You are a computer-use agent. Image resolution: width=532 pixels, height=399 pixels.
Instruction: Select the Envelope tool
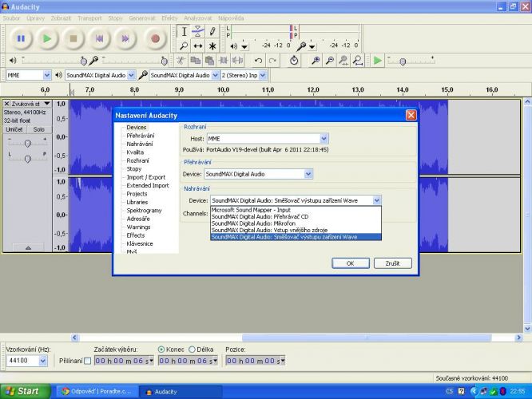(x=198, y=32)
